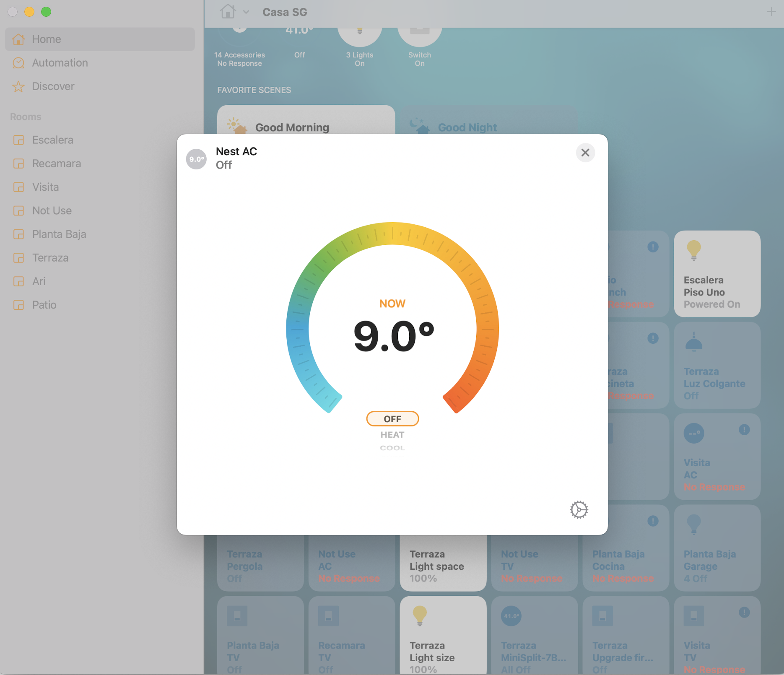Toggle Terraza Luz Colgante tile
This screenshot has width=784, height=675.
[x=717, y=365]
